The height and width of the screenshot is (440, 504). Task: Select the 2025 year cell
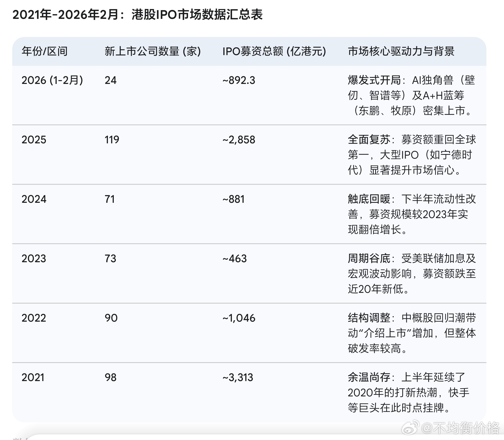[34, 140]
